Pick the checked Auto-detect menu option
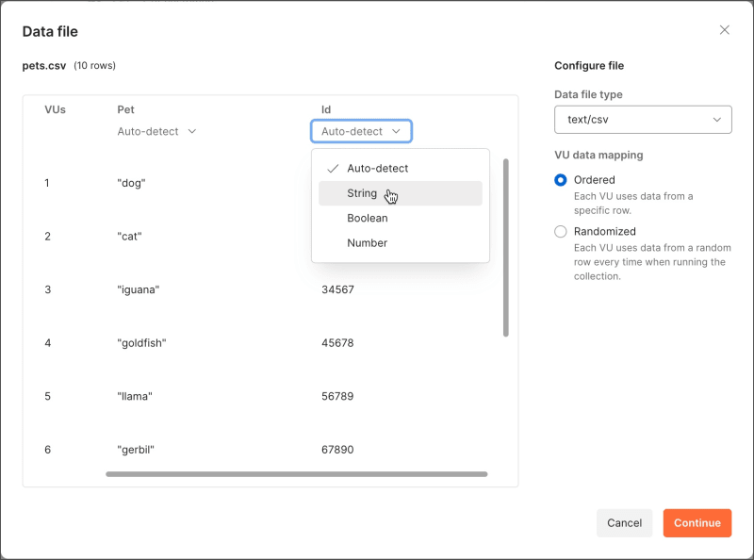 pos(377,169)
